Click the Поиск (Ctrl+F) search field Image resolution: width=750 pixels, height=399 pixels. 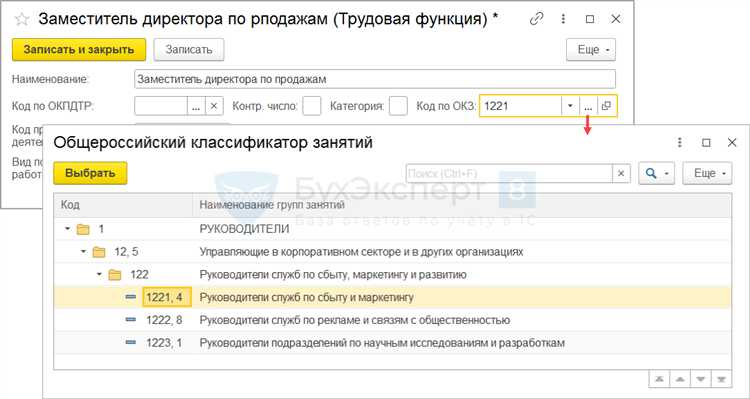click(509, 173)
